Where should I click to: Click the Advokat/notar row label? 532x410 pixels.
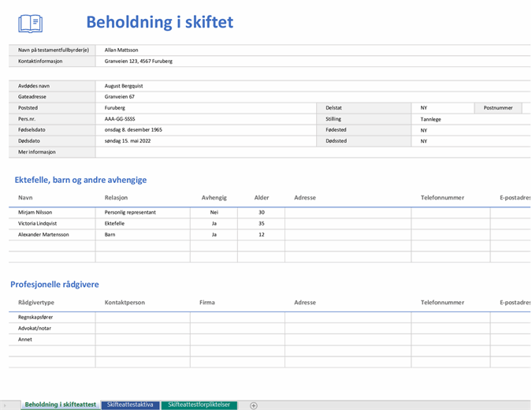tap(52, 328)
